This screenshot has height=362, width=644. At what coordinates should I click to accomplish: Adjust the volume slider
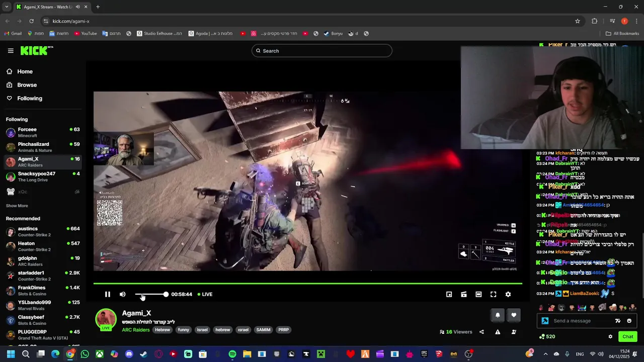(x=151, y=294)
